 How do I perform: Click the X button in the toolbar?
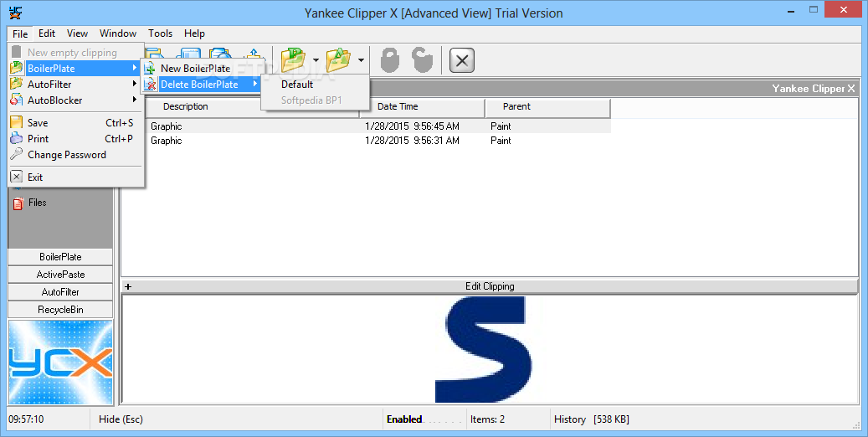coord(462,59)
